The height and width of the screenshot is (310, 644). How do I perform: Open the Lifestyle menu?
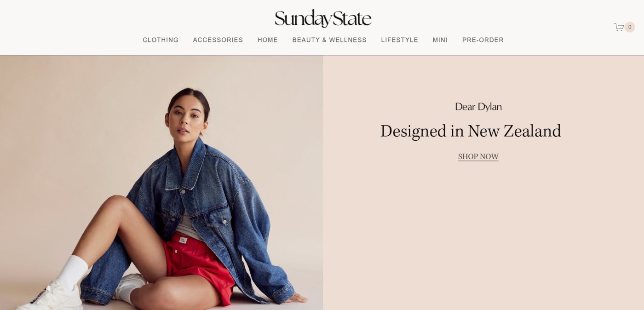click(400, 40)
